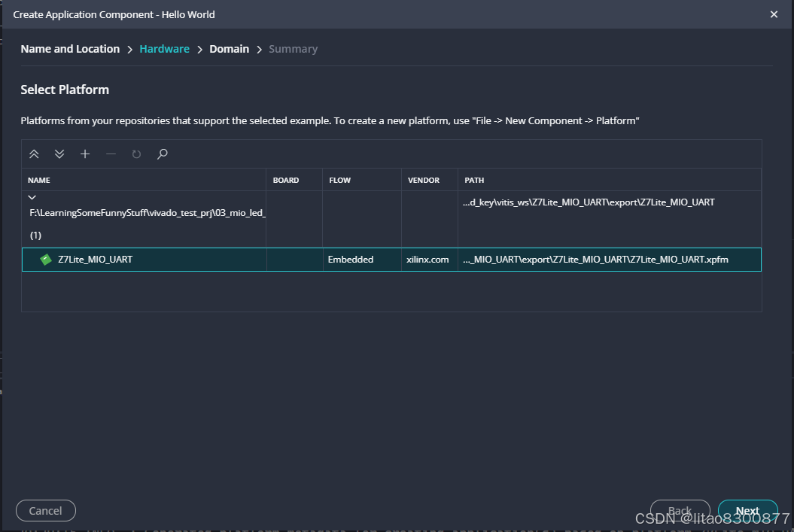Collapse the repository folder row chevron
The image size is (794, 532).
coord(32,197)
